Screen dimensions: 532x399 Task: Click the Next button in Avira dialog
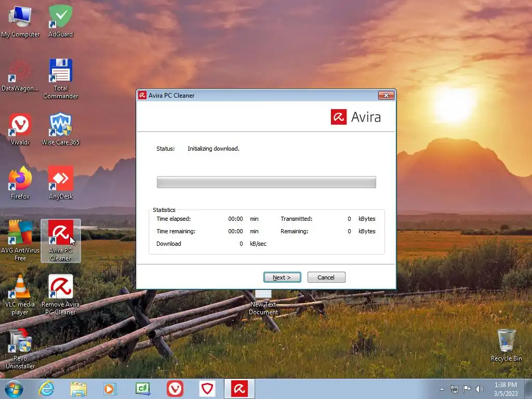tap(282, 277)
